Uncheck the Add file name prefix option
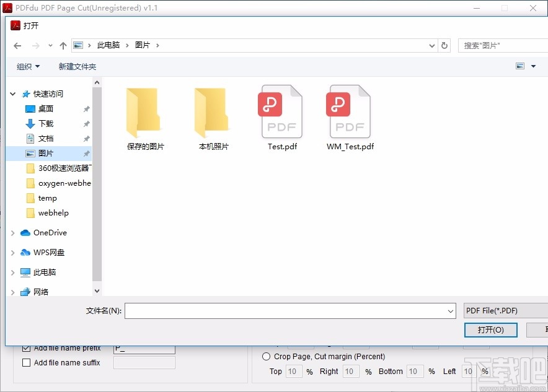 tap(27, 348)
